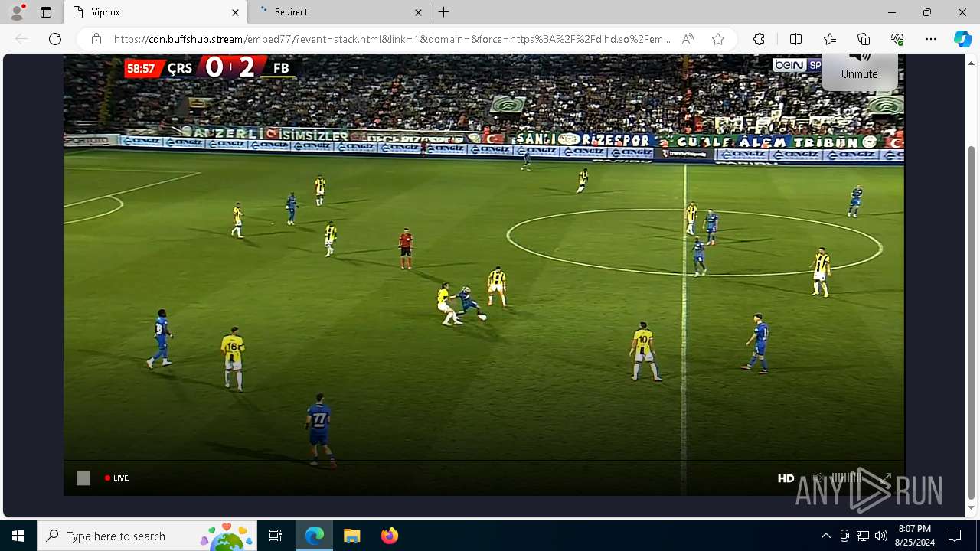The width and height of the screenshot is (980, 551).
Task: Show hidden system tray icons
Action: coord(825,536)
